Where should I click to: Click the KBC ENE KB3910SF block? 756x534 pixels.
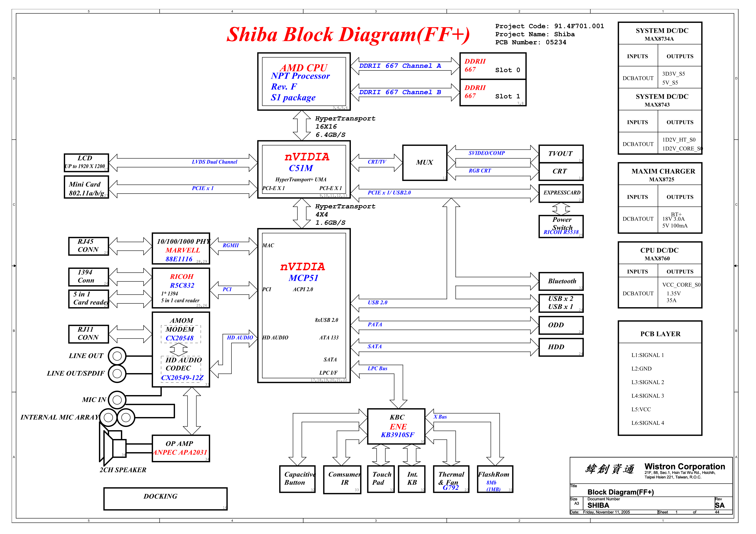coord(396,427)
